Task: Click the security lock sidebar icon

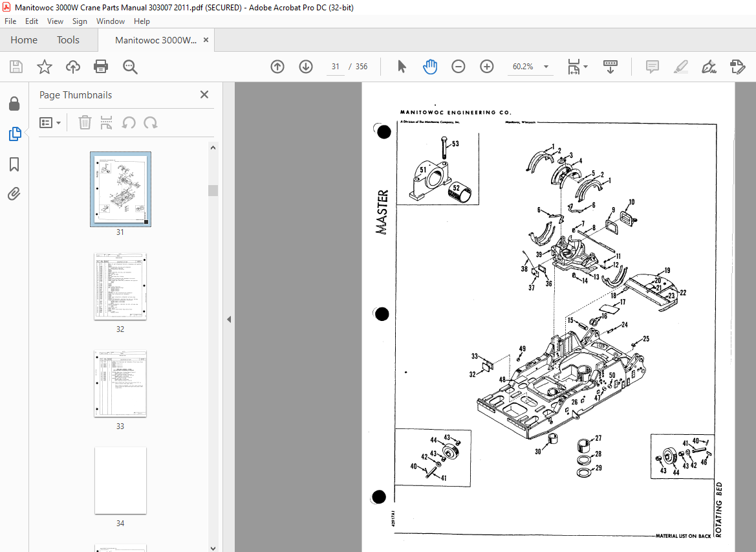Action: pyautogui.click(x=14, y=104)
